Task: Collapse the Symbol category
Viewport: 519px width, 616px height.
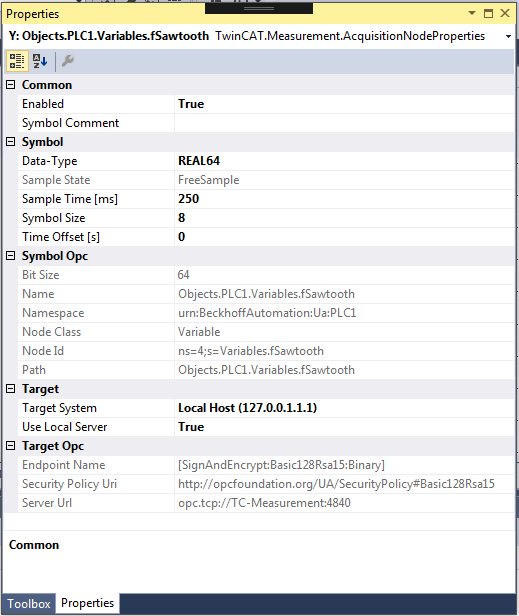Action: point(11,141)
